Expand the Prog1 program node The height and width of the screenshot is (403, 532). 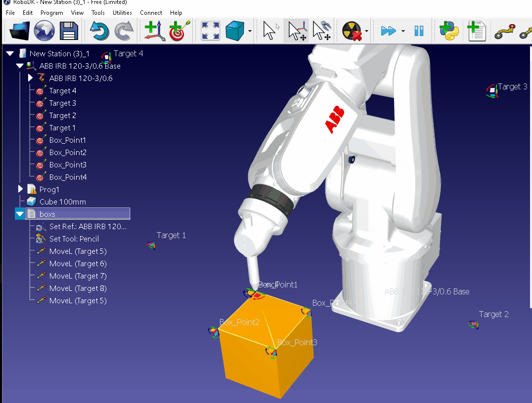click(20, 189)
